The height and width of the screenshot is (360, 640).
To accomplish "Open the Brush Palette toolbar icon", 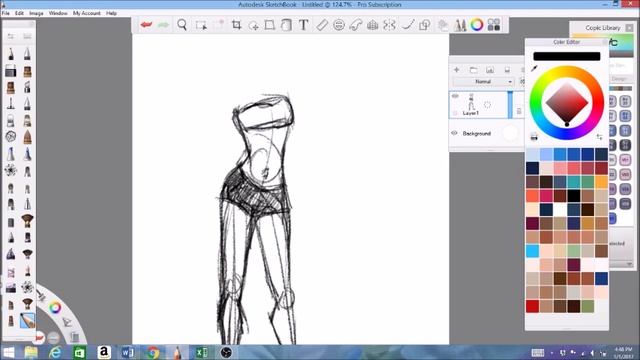I will 460,25.
